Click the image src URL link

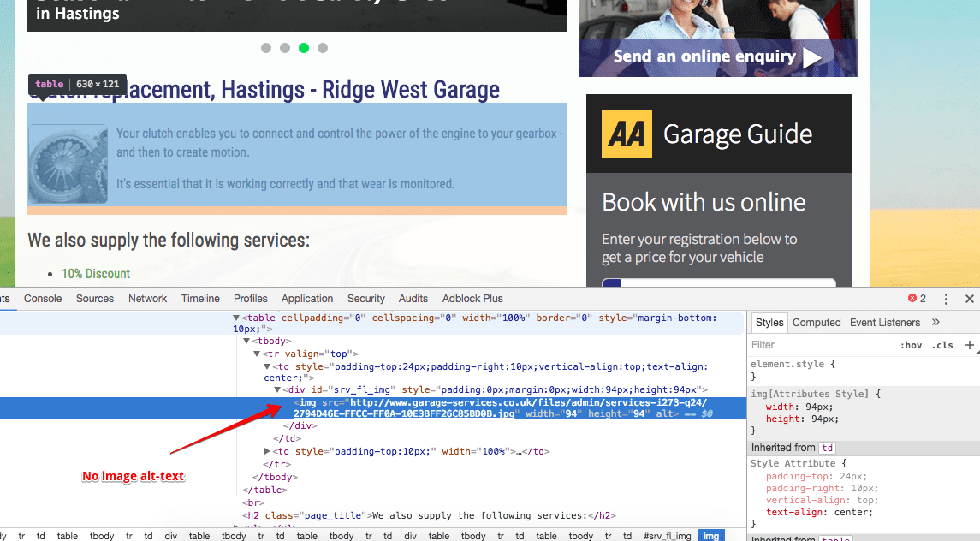[528, 402]
